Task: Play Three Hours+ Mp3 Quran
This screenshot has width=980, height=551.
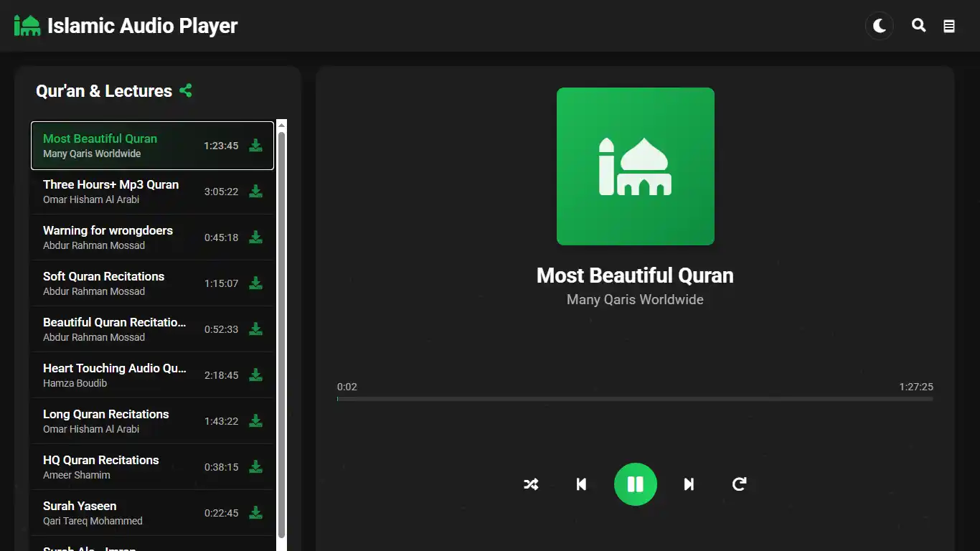Action: click(x=152, y=192)
